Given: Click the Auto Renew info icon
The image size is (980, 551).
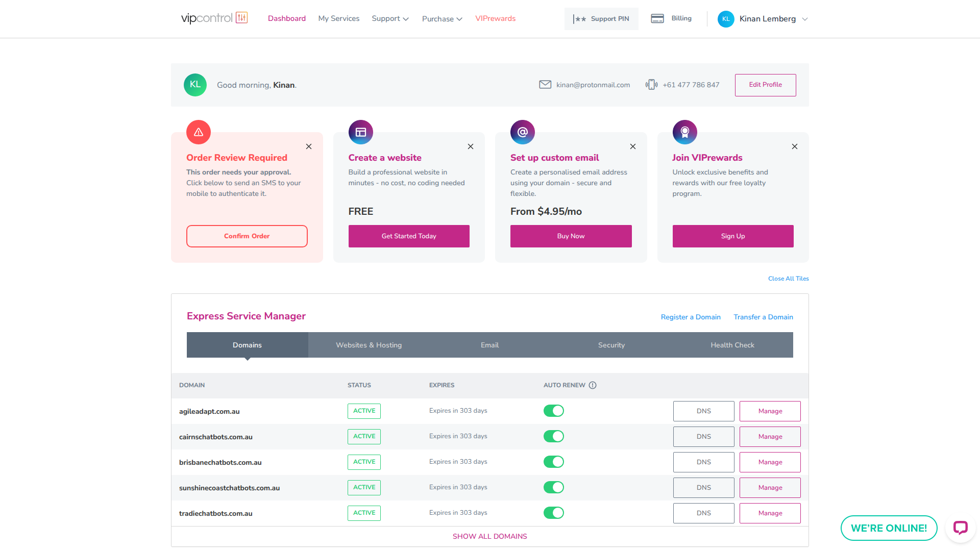Looking at the screenshot, I should tap(593, 385).
